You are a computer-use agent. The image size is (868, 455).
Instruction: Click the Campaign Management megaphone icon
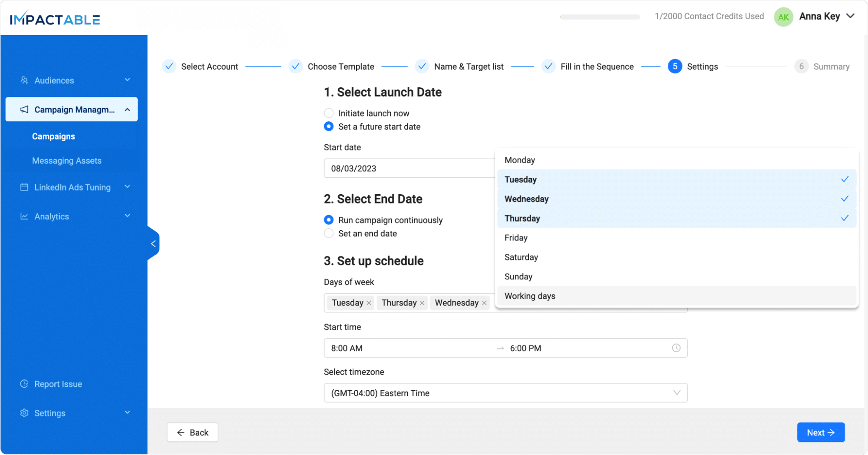pyautogui.click(x=25, y=109)
